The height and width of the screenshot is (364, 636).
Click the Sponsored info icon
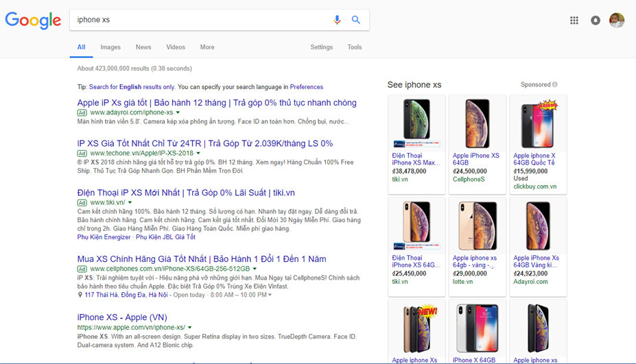555,84
